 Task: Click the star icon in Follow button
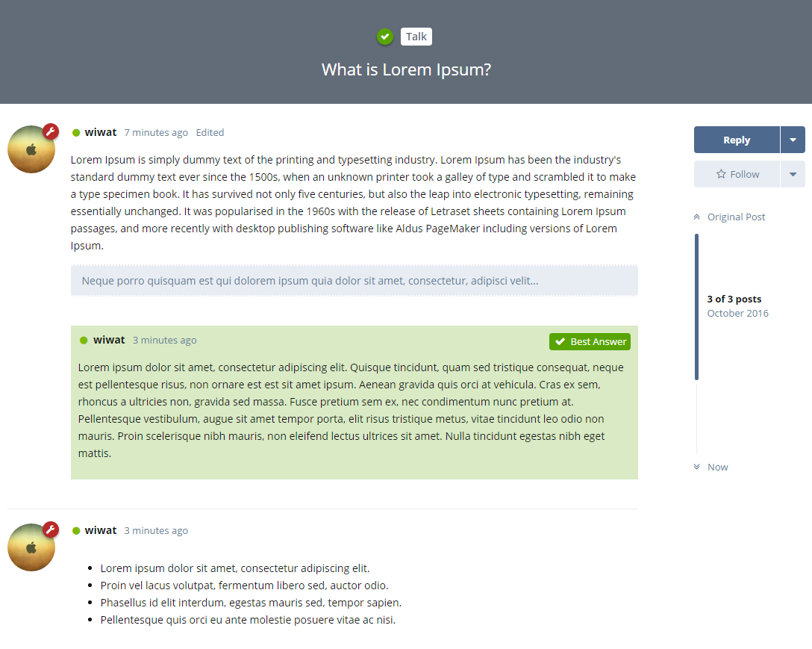click(x=721, y=174)
